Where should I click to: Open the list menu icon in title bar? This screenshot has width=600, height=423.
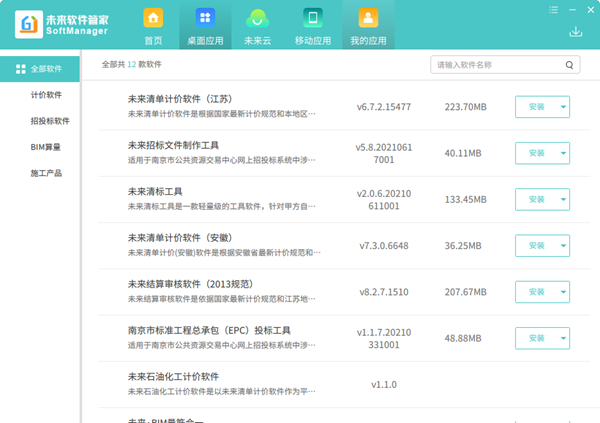coord(553,10)
